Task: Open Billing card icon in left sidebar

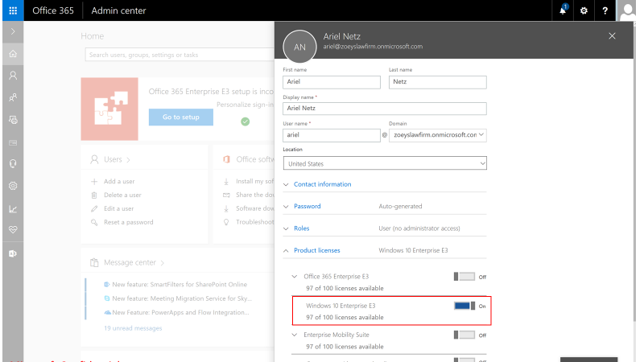Action: point(12,142)
